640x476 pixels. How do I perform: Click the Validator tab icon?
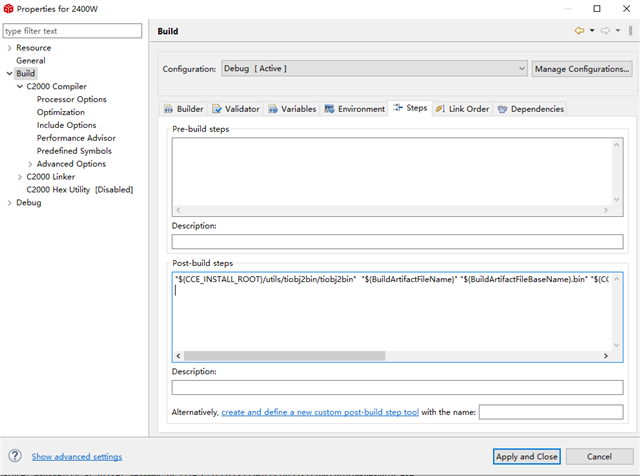217,109
